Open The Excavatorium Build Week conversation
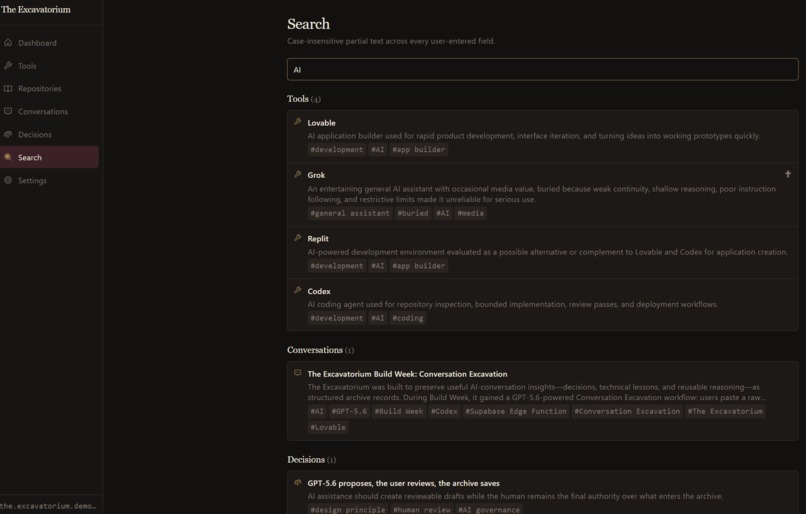Screen dimensions: 806x514 coord(542,401)
